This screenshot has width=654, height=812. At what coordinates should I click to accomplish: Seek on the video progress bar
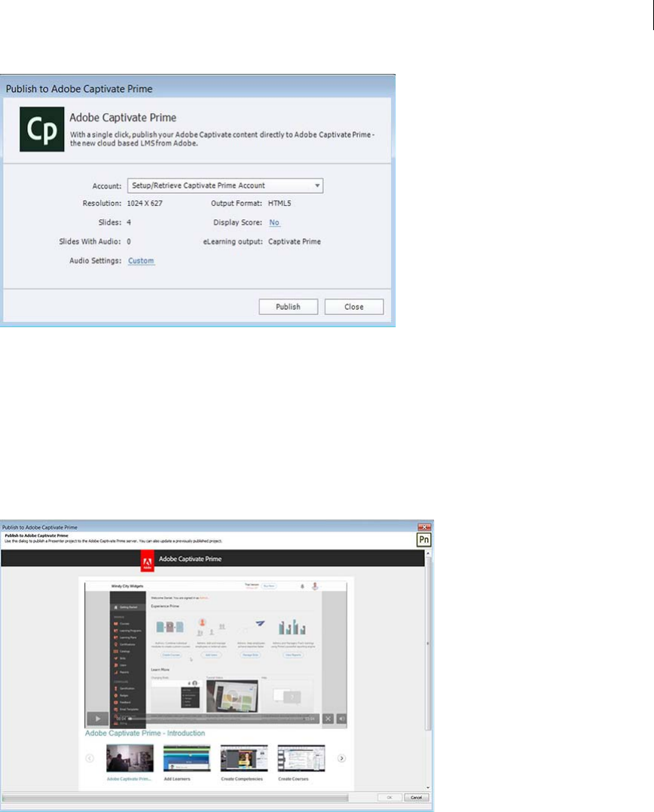coord(215,719)
